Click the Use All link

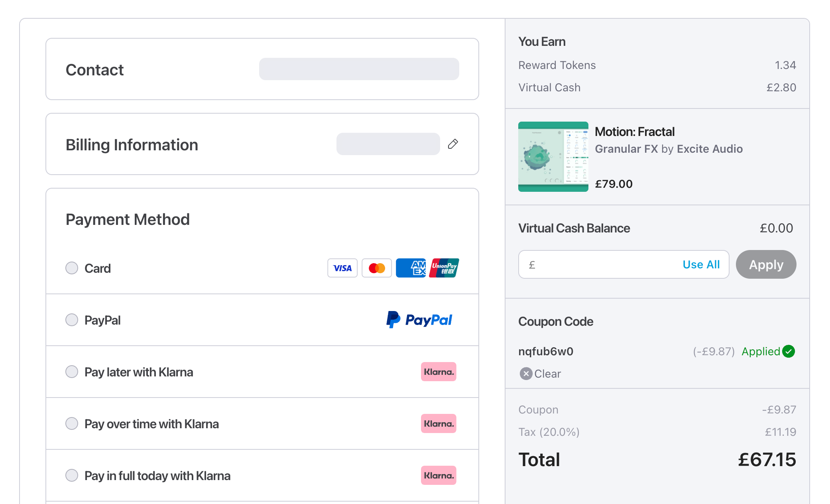[701, 264]
